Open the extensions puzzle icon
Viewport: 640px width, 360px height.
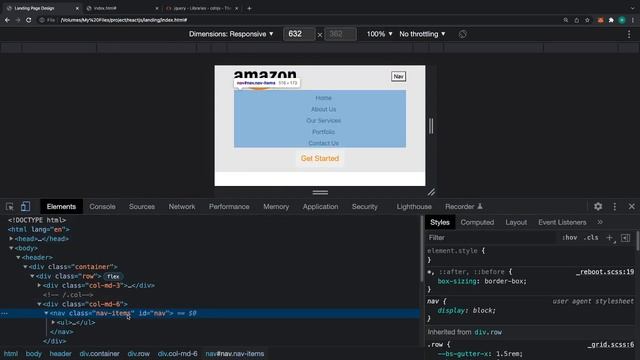click(x=611, y=20)
